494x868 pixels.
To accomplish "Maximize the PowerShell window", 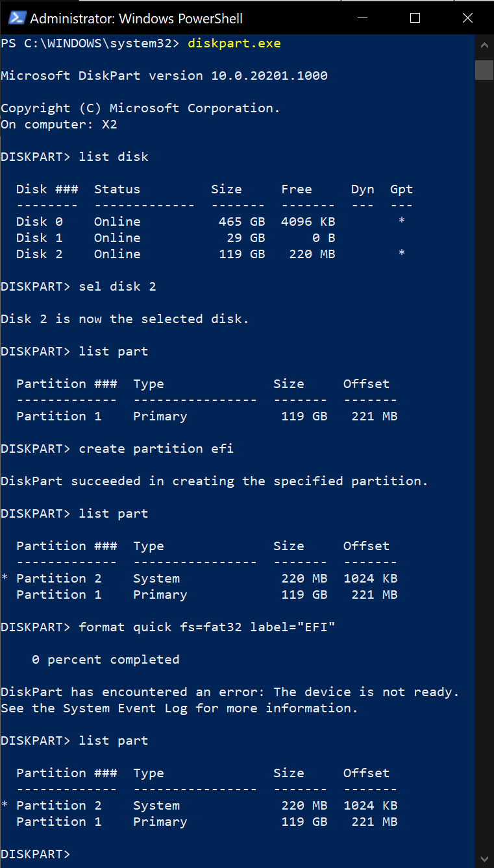I will pos(415,18).
